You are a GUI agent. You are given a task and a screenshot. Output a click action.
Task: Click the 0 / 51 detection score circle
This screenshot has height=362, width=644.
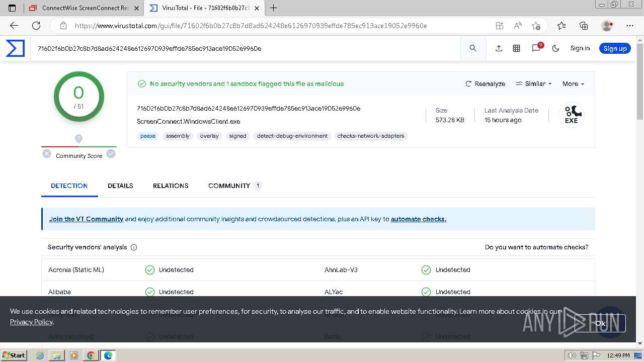point(79,97)
